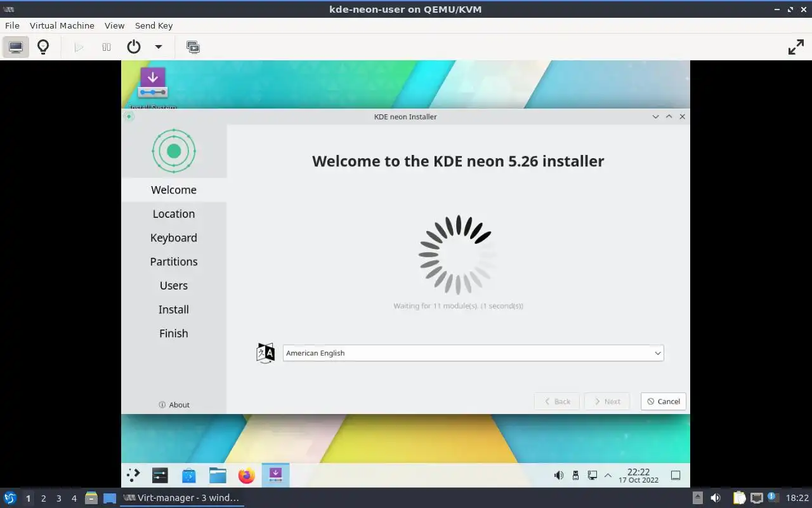Click the Run virtual machine play icon
This screenshot has width=812, height=508.
[79, 47]
